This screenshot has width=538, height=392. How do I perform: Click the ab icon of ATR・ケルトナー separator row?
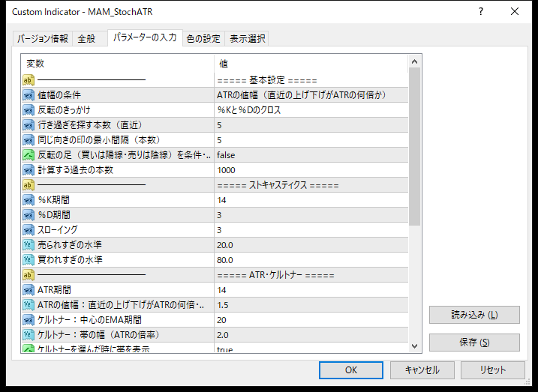[x=29, y=275]
